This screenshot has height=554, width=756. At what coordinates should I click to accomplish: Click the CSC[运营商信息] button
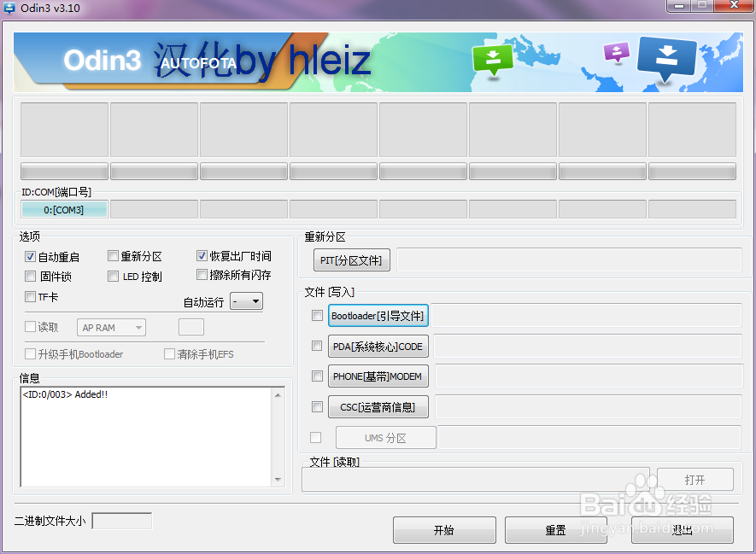click(x=378, y=407)
